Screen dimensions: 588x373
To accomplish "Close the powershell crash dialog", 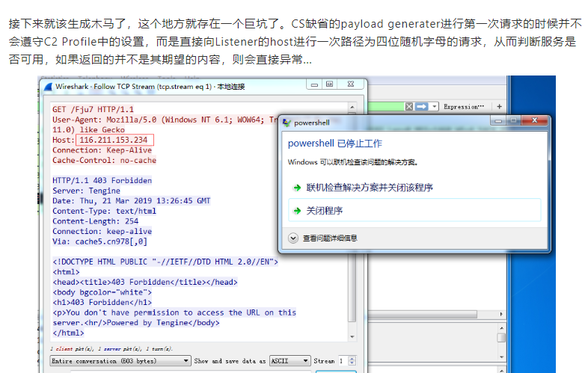I will tap(535, 120).
